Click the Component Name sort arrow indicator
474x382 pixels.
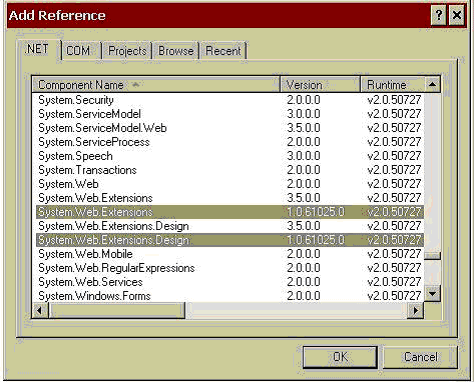[x=135, y=84]
